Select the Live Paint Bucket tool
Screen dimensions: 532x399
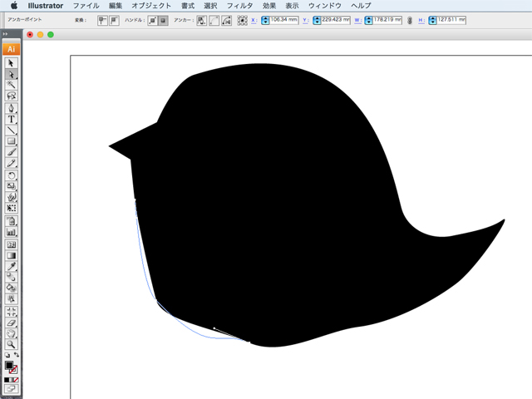click(x=11, y=288)
